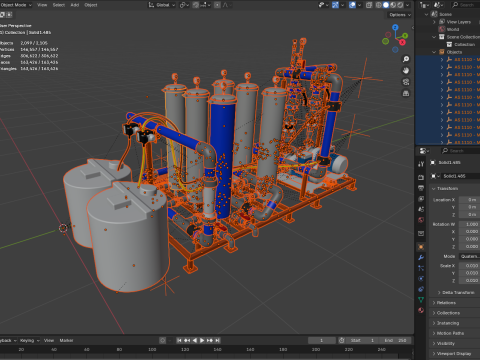Expand View Layers in the outliner
Image resolution: width=480 pixels, height=360 pixels.
(x=434, y=22)
